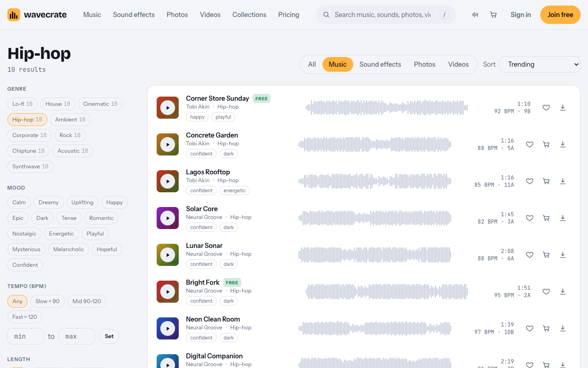Screen dimensions: 588x368
Task: Open the audio waveform icon in header
Action: [475, 15]
